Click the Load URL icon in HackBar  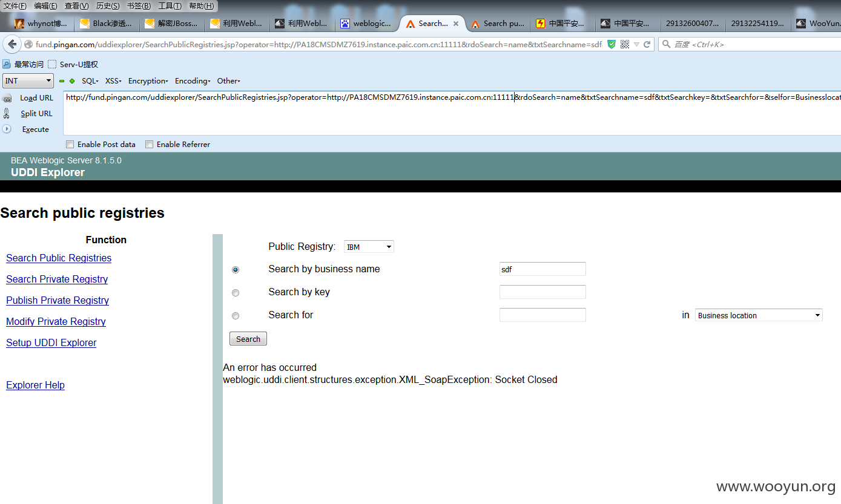tap(7, 98)
